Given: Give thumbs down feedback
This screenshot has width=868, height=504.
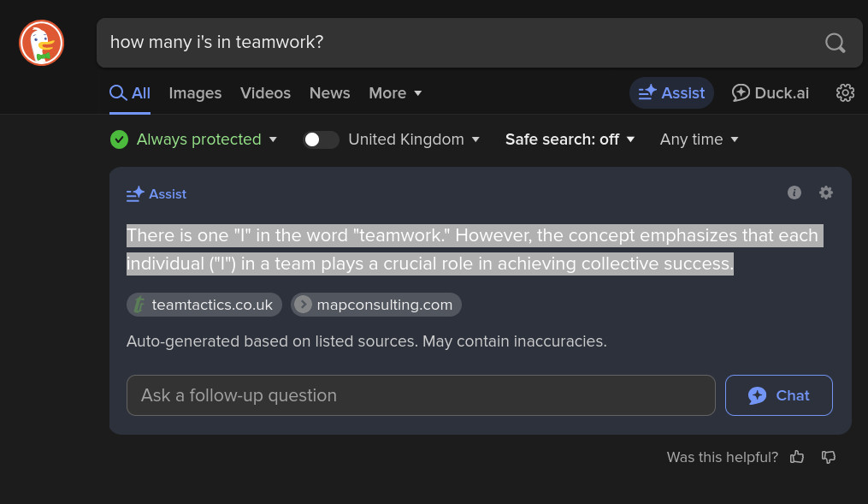Looking at the screenshot, I should pyautogui.click(x=829, y=457).
